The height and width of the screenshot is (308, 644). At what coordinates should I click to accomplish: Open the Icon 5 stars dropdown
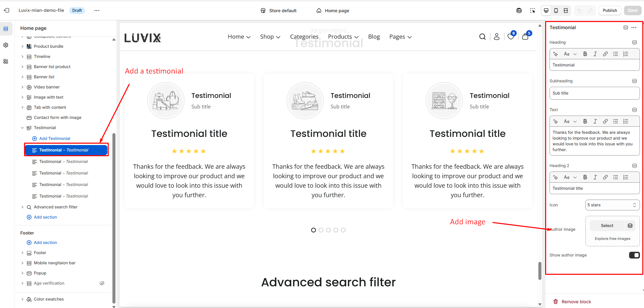click(612, 205)
